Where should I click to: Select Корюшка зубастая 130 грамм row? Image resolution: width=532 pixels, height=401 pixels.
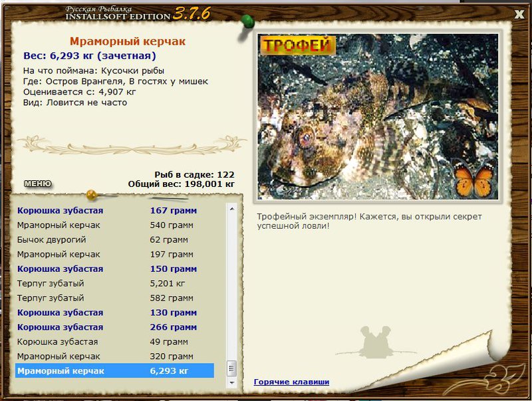click(114, 313)
